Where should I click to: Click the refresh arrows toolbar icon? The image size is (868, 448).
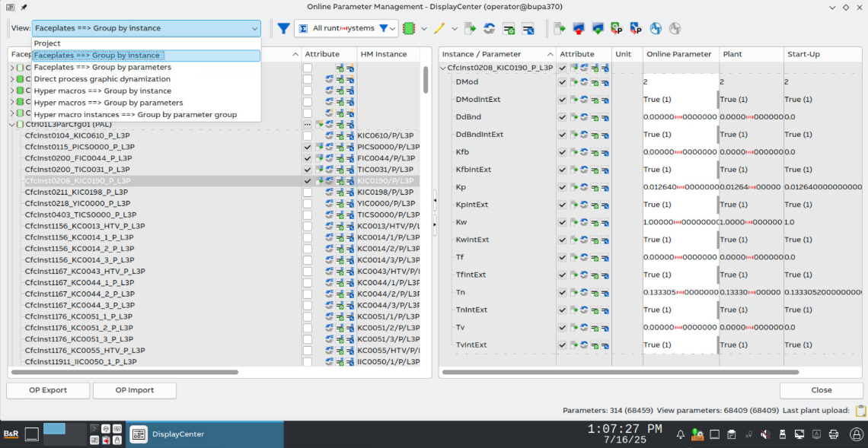(490, 28)
